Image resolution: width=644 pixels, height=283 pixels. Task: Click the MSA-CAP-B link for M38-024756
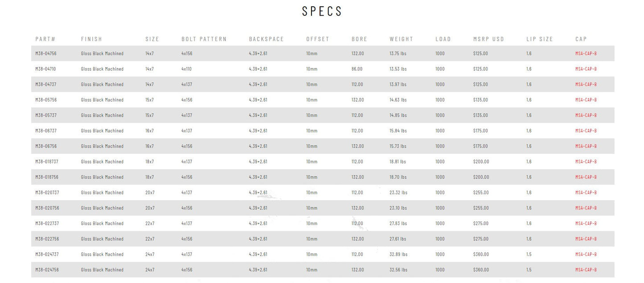click(x=586, y=270)
